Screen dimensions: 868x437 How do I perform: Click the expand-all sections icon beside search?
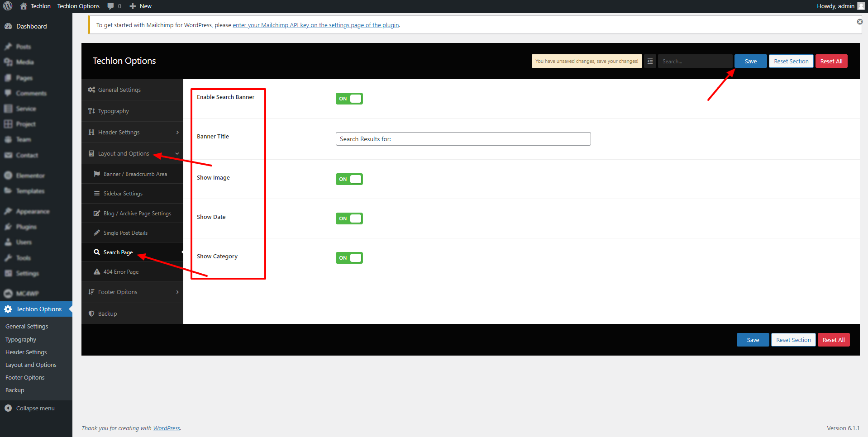point(650,61)
